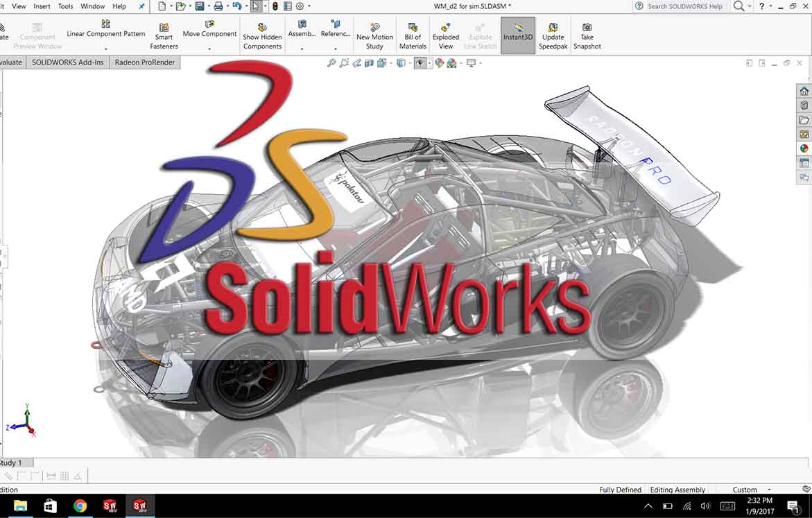Open the Windows Store from the taskbar
The width and height of the screenshot is (812, 518).
pos(50,506)
